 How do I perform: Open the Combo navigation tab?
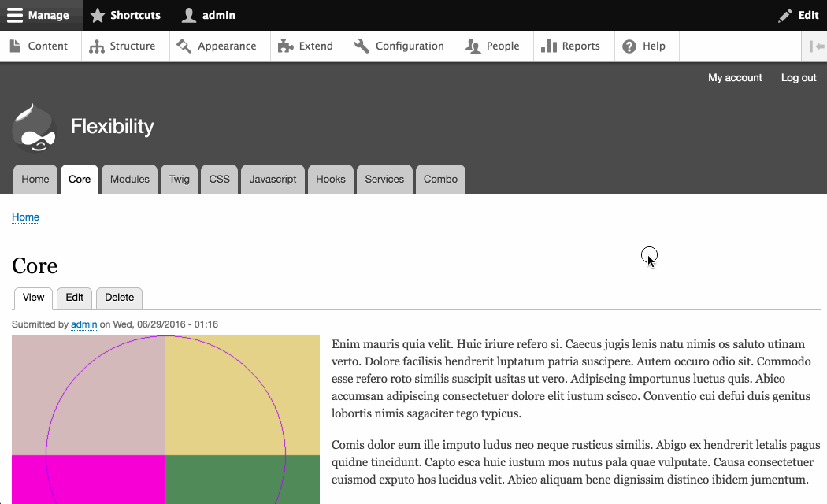(x=440, y=180)
